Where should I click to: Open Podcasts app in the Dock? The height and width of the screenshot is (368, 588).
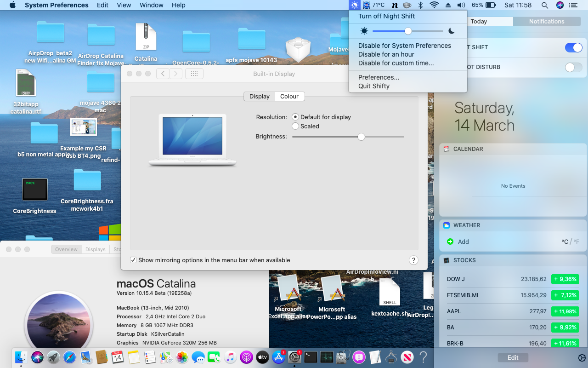(246, 357)
